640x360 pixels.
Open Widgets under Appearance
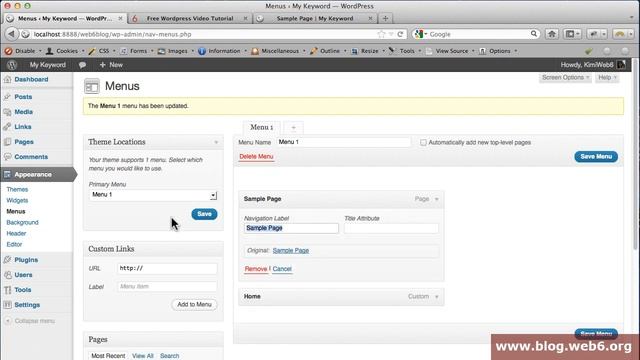(x=17, y=200)
